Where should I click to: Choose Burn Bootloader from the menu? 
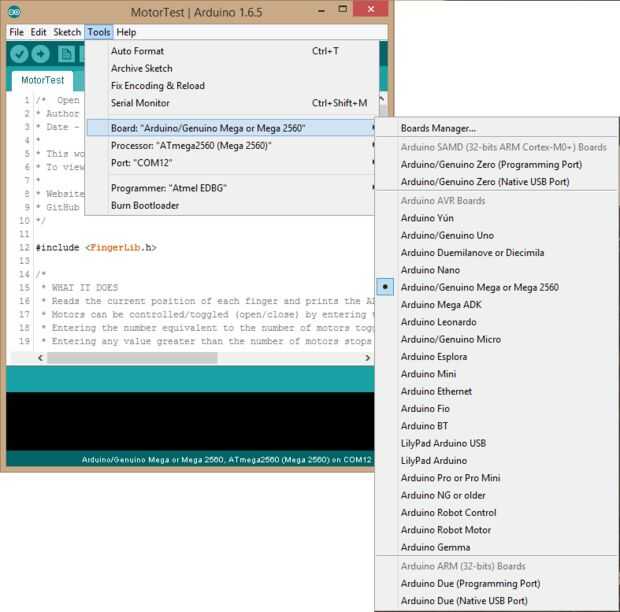click(x=230, y=205)
